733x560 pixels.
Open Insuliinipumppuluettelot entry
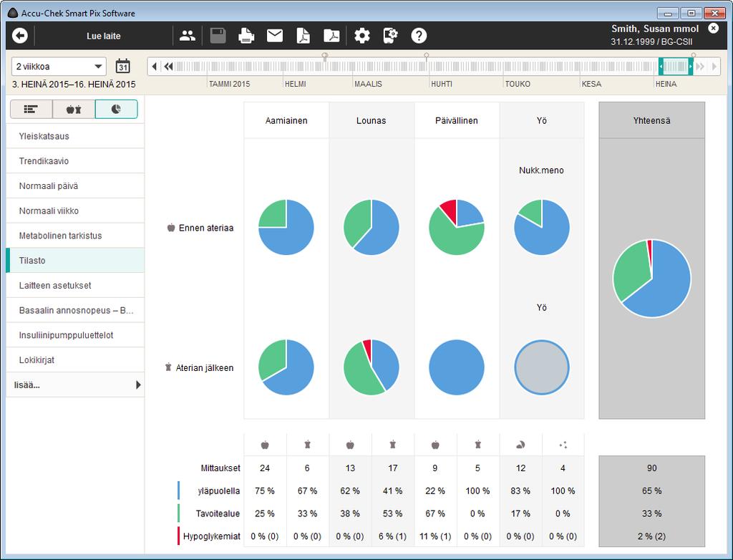pyautogui.click(x=75, y=334)
